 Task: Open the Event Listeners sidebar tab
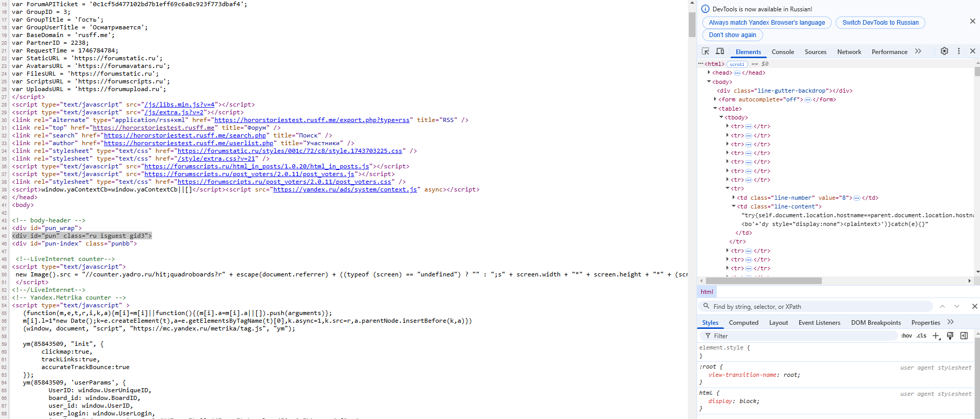click(x=819, y=323)
